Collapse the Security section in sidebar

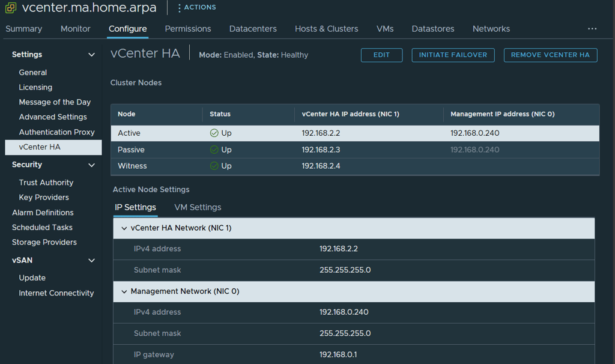[91, 165]
